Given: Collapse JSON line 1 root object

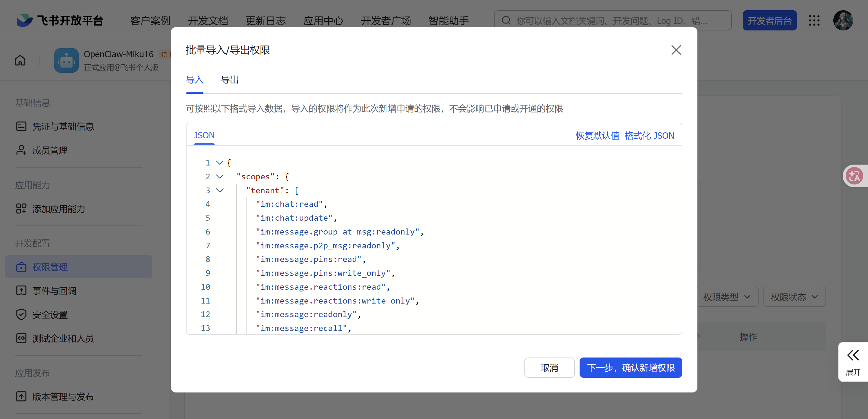Looking at the screenshot, I should coord(220,163).
